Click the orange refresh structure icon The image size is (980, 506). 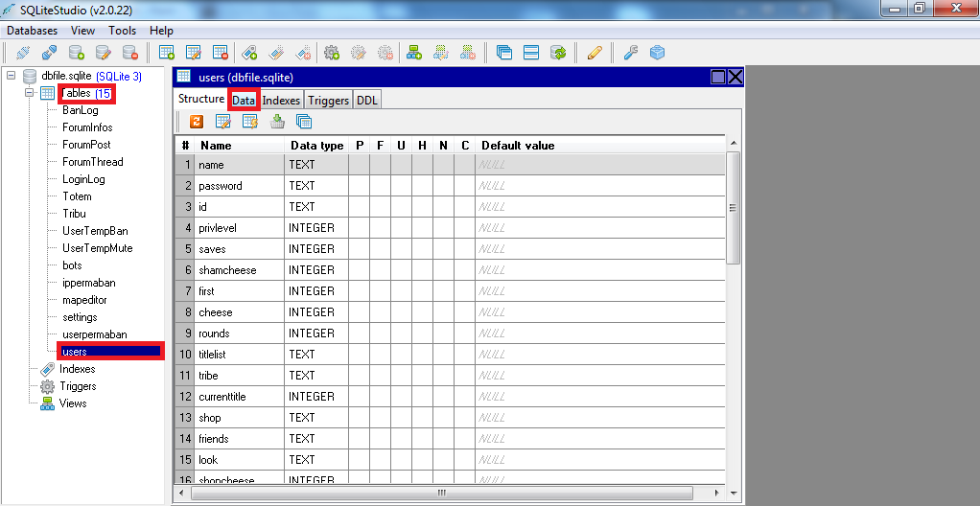click(197, 122)
